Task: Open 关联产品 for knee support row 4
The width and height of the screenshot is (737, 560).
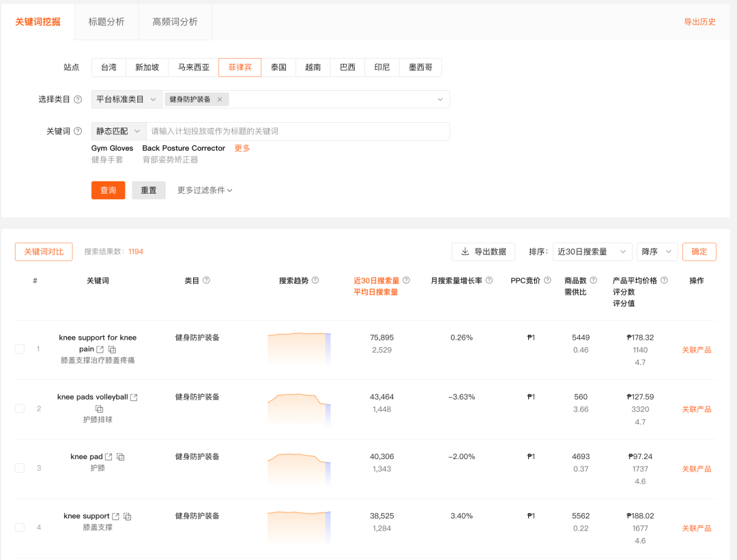Action: coord(696,528)
